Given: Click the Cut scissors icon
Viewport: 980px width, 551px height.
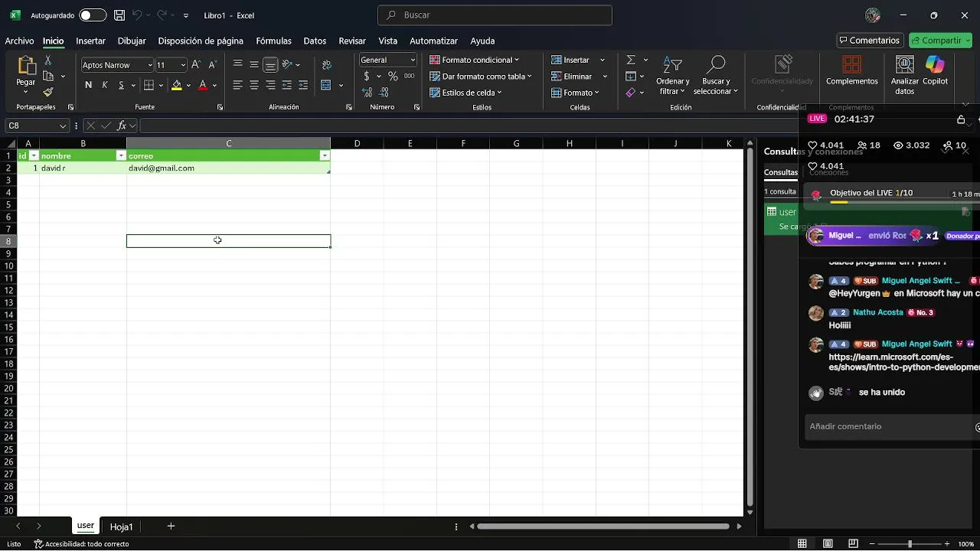Looking at the screenshot, I should coord(48,60).
